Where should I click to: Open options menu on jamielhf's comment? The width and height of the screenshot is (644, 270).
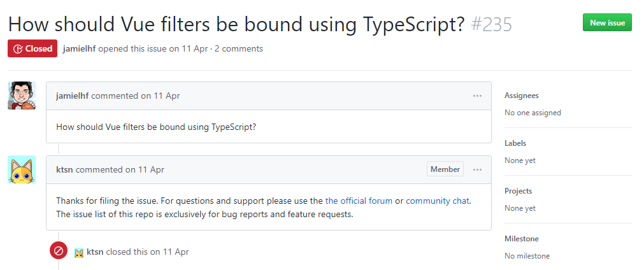pos(477,96)
